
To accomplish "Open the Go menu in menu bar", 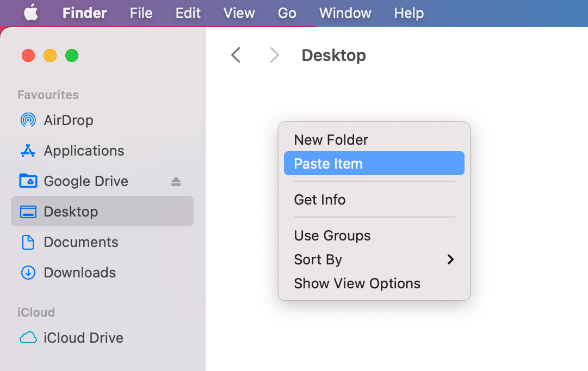I will tap(287, 13).
